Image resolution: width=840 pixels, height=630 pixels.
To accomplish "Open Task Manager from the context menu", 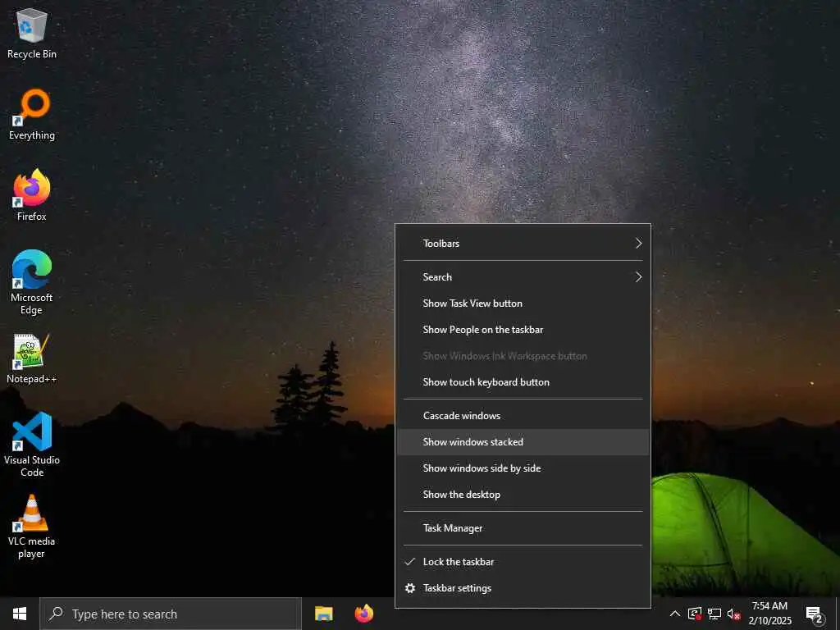I will tap(523, 528).
